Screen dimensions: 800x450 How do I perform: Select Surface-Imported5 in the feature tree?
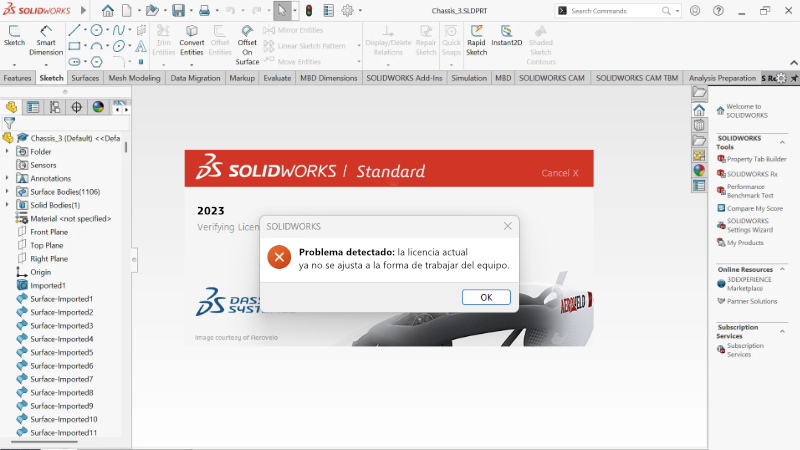[x=61, y=352]
